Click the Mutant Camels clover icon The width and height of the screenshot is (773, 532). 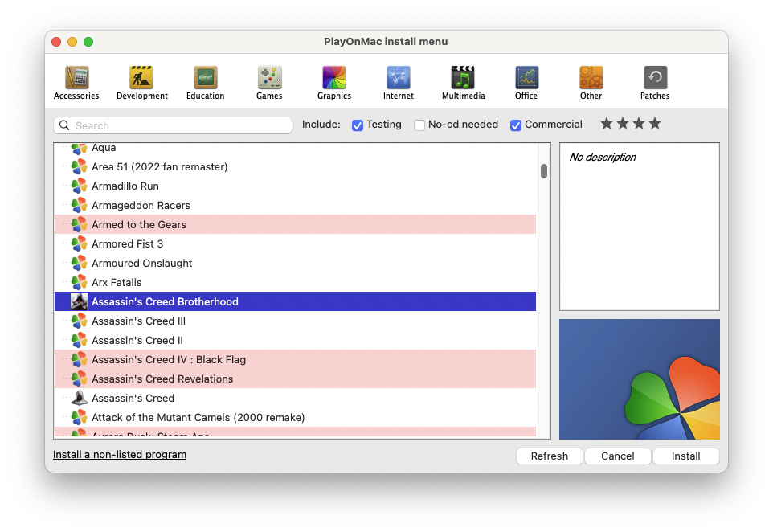pos(80,417)
